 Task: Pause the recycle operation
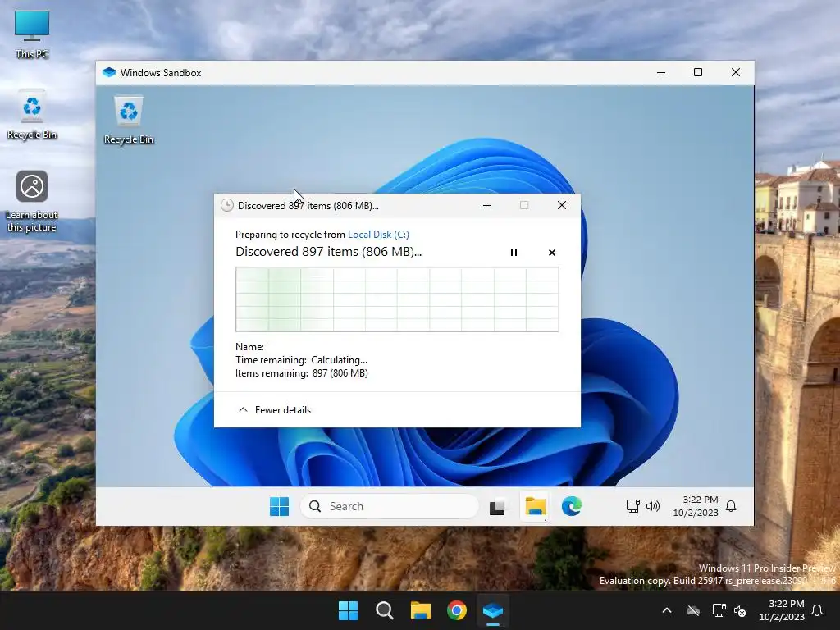(x=514, y=253)
